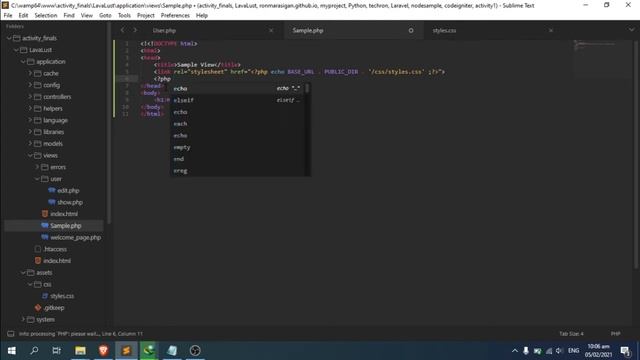This screenshot has height=360, width=640.
Task: Open index.html under the views folder
Action: (x=64, y=214)
